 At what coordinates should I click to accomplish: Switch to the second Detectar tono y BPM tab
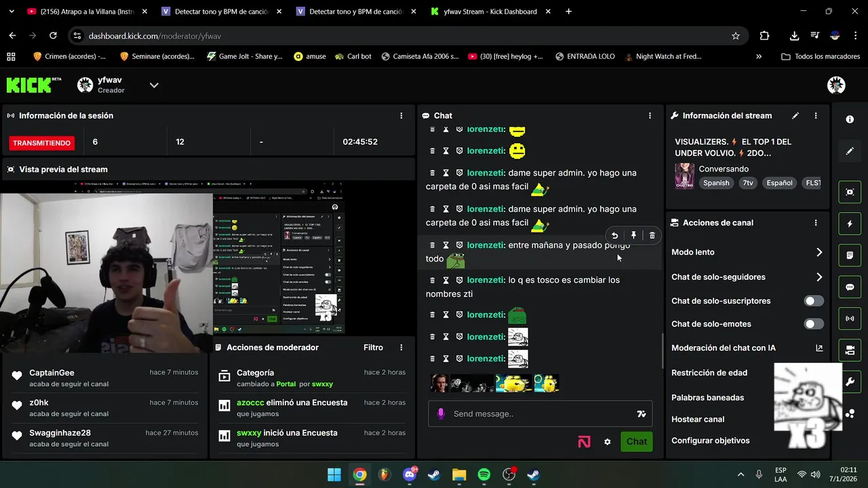(x=355, y=12)
